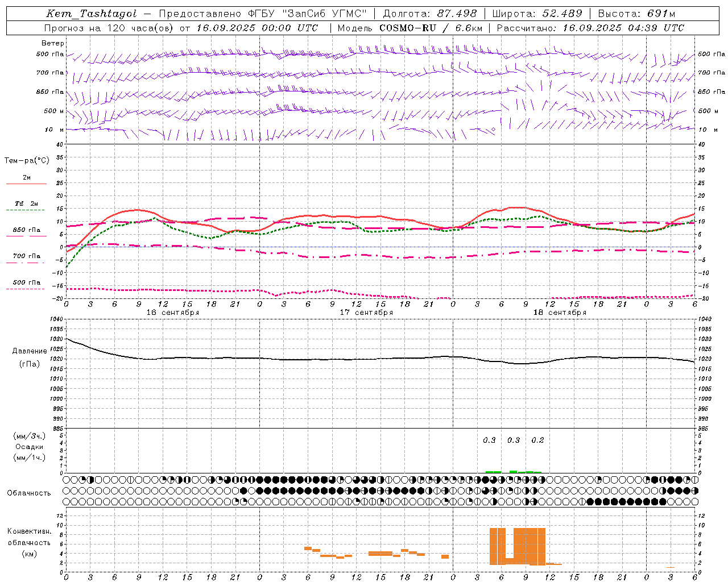Click the 0.2 precipitation amount value
This screenshot has width=728, height=582.
[x=537, y=440]
